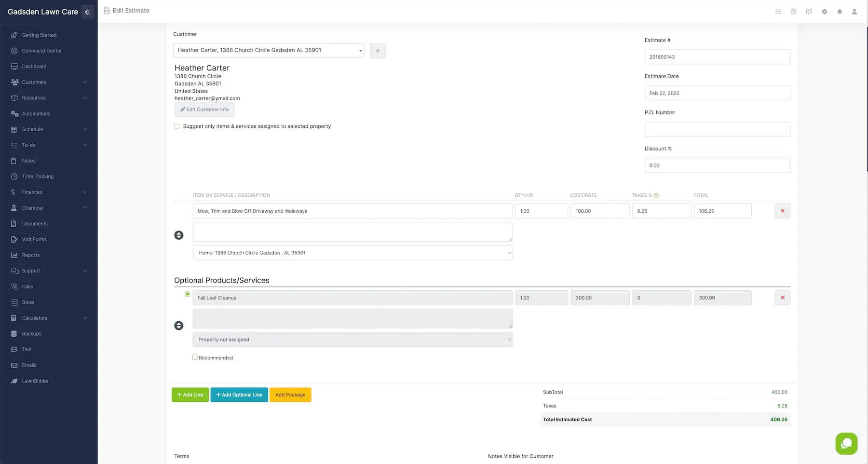Click the Customers people icon

(x=14, y=82)
